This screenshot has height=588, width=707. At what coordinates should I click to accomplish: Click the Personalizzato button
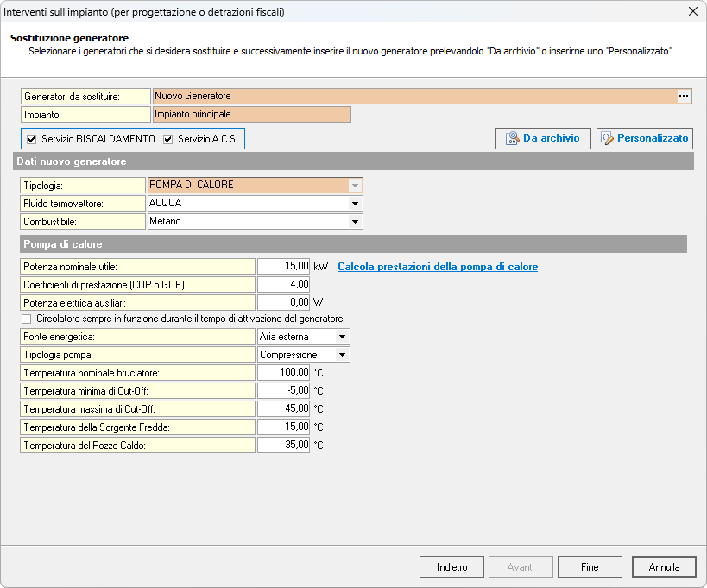[x=644, y=138]
